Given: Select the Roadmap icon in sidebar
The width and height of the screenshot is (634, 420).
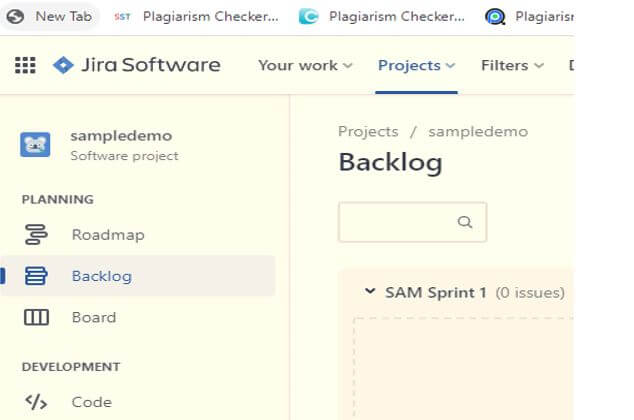Looking at the screenshot, I should 36,235.
